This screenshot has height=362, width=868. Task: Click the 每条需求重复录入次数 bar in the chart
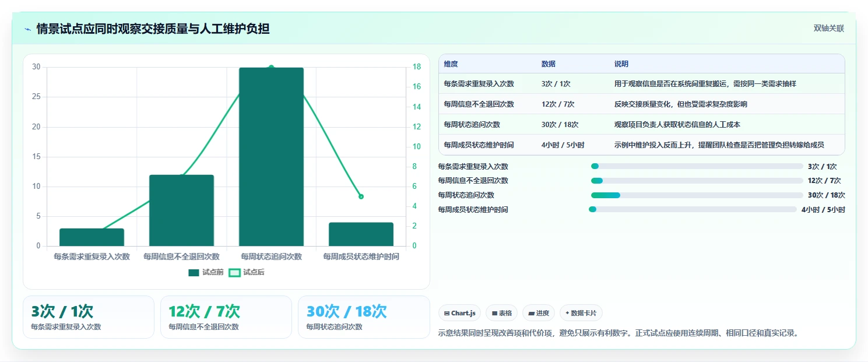(92, 237)
